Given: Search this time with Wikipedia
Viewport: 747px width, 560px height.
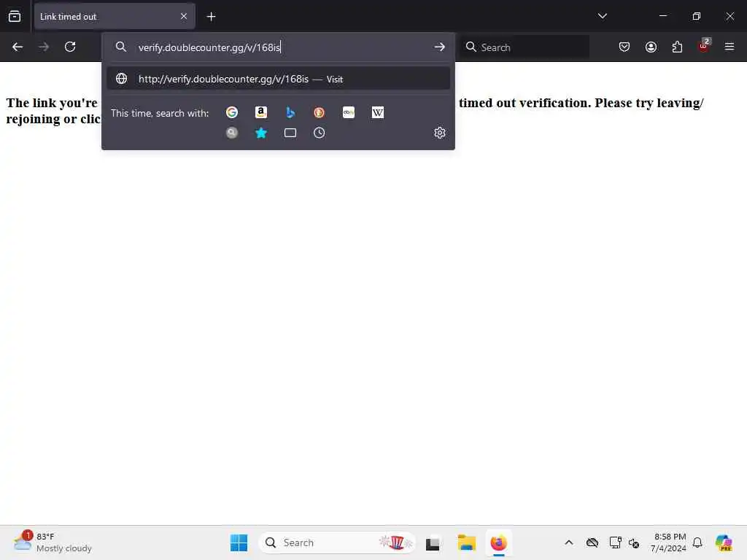Looking at the screenshot, I should tap(378, 112).
